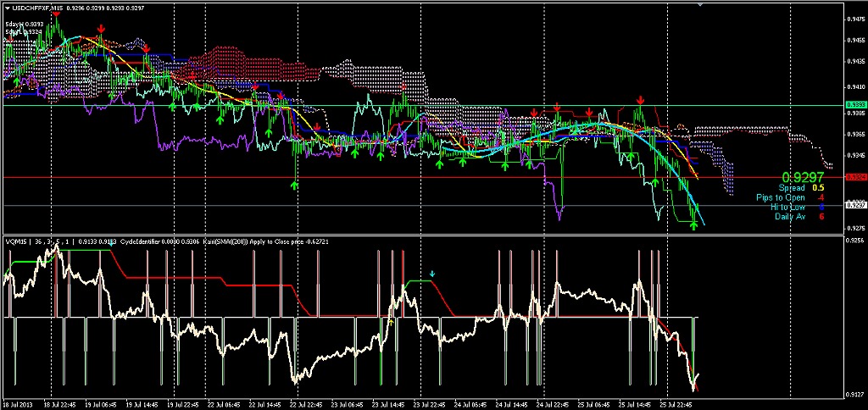This screenshot has width=868, height=410.
Task: Click the triangle dropdown beside USDCHFFXF title
Action: 7,7
